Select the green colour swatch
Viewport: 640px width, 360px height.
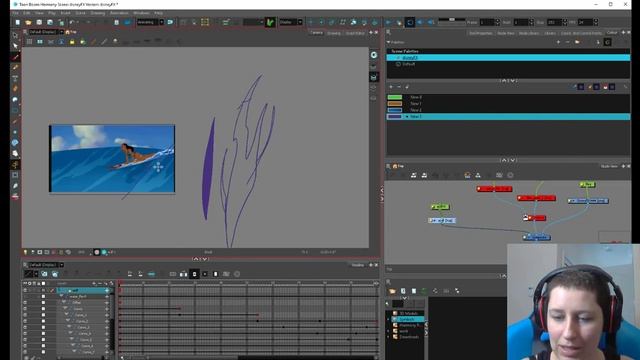(395, 97)
